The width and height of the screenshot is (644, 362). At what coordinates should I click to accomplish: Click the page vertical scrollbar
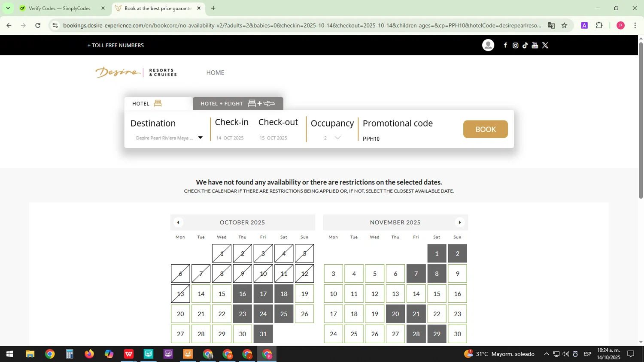tap(641, 120)
